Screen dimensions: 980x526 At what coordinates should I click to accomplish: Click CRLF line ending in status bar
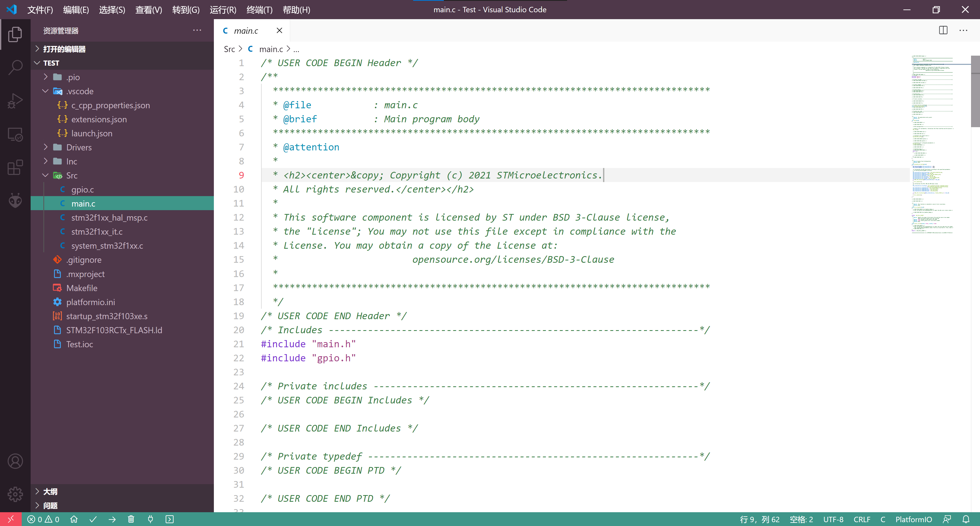(862, 519)
